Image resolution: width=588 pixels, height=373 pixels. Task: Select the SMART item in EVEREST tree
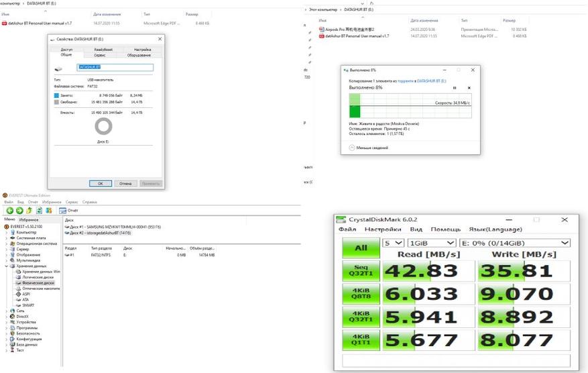tap(28, 305)
